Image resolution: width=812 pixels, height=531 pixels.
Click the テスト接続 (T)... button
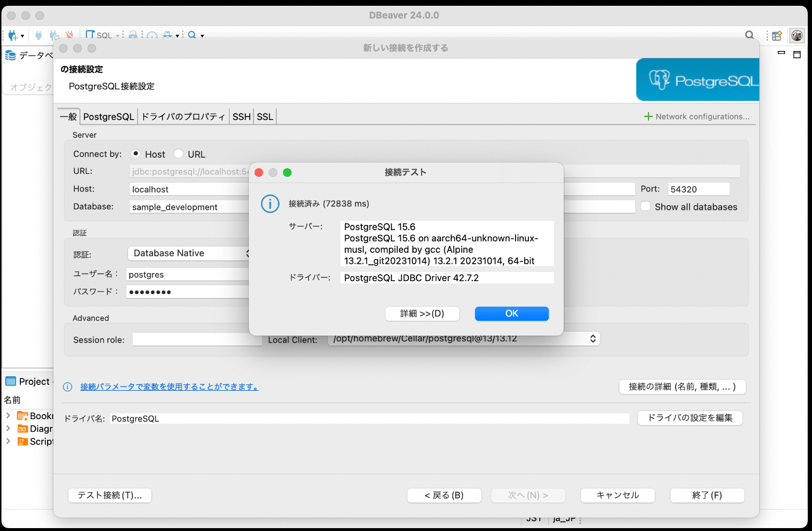click(x=110, y=495)
